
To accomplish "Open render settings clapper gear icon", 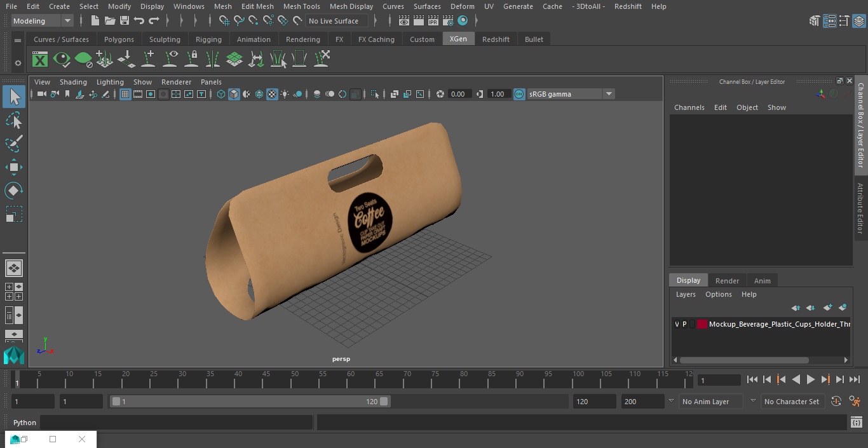I will 448,21.
